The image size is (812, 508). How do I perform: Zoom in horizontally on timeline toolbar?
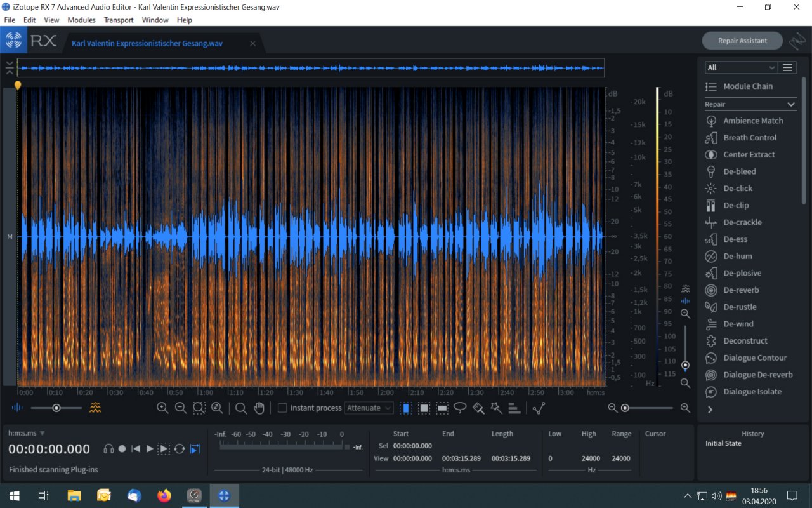click(162, 408)
